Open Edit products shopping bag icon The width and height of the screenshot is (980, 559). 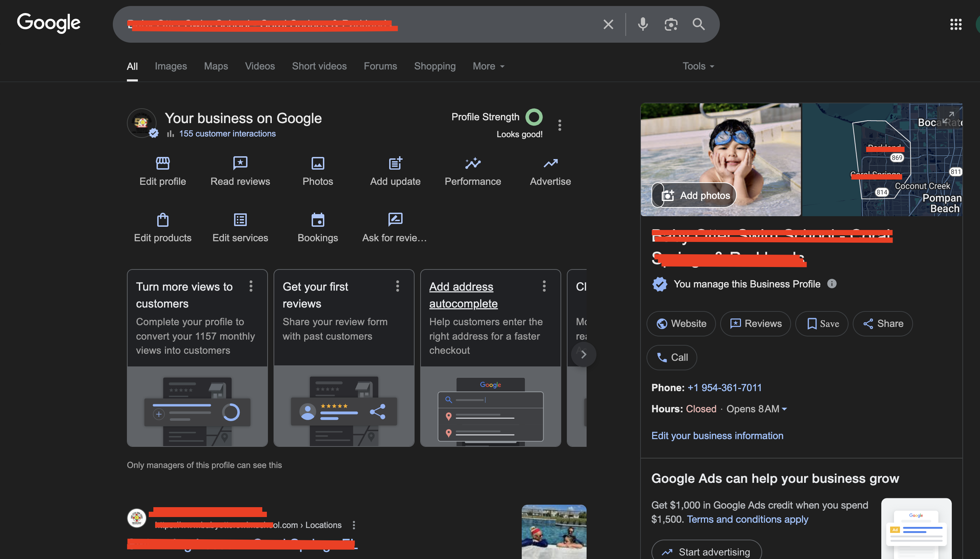tap(163, 220)
